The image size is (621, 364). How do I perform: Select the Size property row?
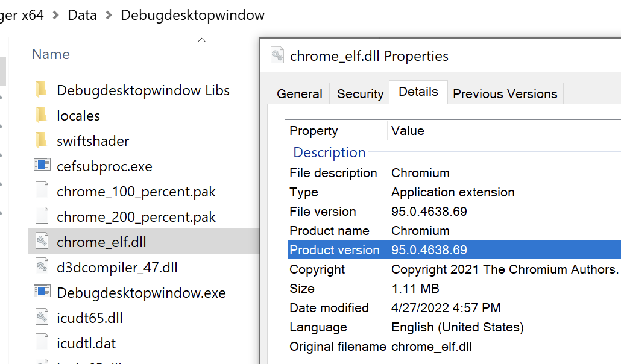coord(454,288)
